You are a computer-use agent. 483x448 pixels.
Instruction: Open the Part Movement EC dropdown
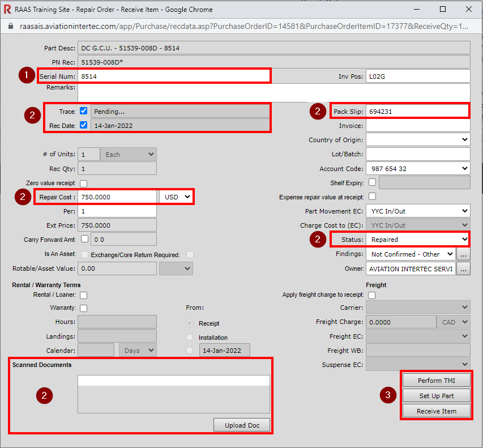417,211
